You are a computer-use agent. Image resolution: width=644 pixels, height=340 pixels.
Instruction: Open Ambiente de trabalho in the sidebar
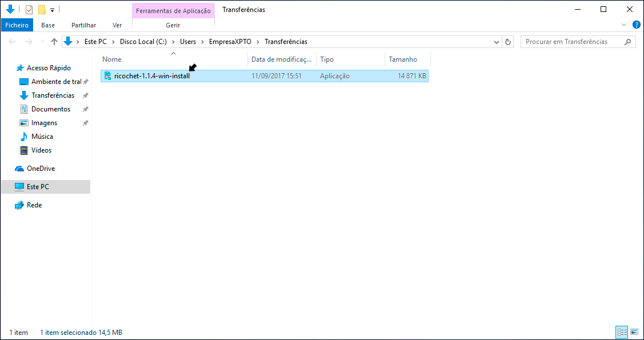(x=56, y=82)
